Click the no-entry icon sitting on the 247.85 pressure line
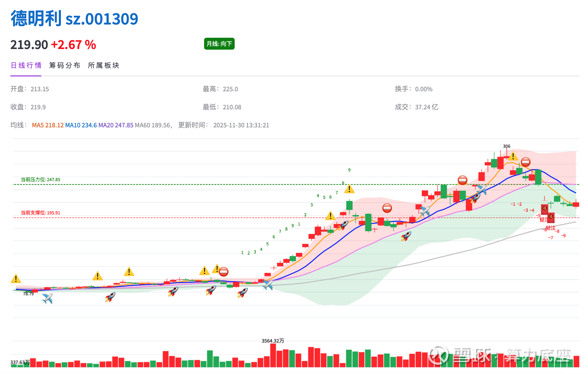This screenshot has height=374, width=588. tap(463, 180)
